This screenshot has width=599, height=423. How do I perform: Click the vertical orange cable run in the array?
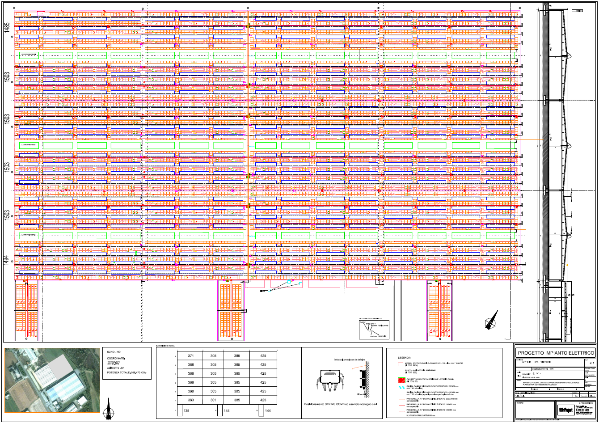[x=248, y=145]
